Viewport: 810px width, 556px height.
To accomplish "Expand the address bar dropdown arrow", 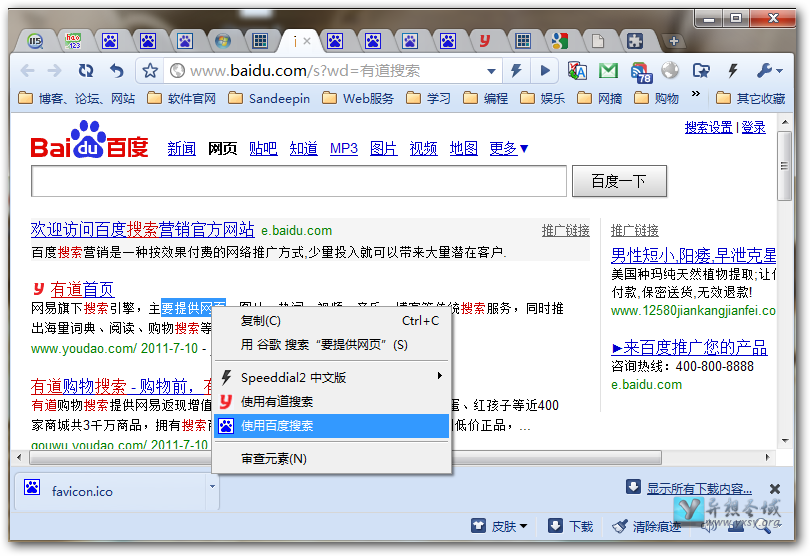I will tap(491, 71).
